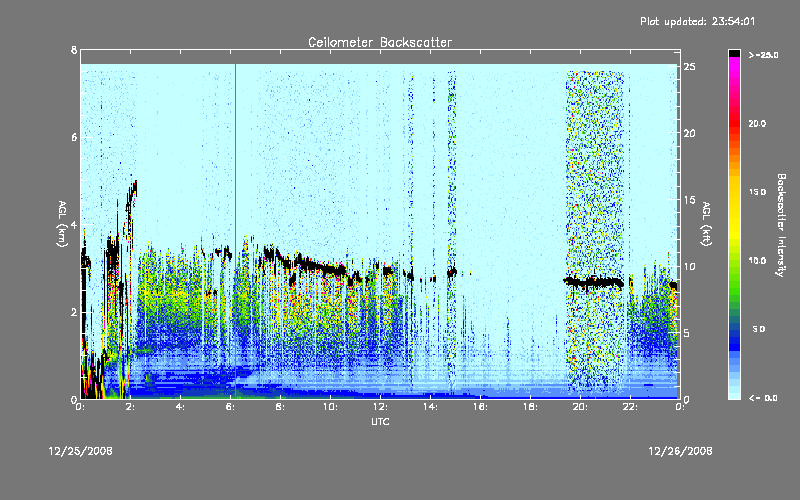This screenshot has height=500, width=800.
Task: Click the "4" tick on the km axis
Action: (x=74, y=224)
